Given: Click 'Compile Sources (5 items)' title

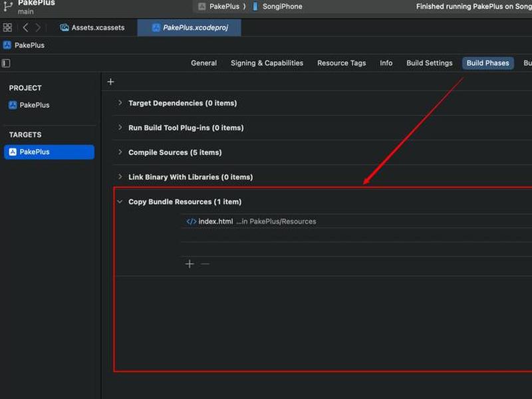Looking at the screenshot, I should click(x=175, y=152).
